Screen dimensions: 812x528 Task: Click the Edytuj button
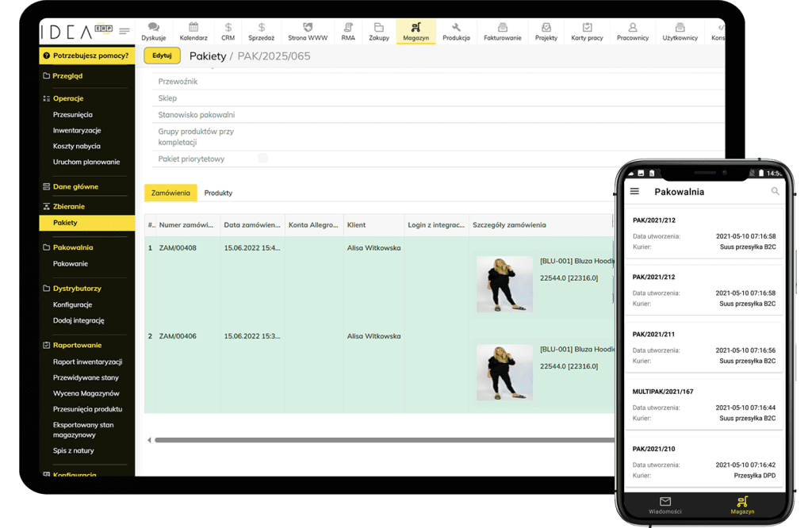coord(162,55)
